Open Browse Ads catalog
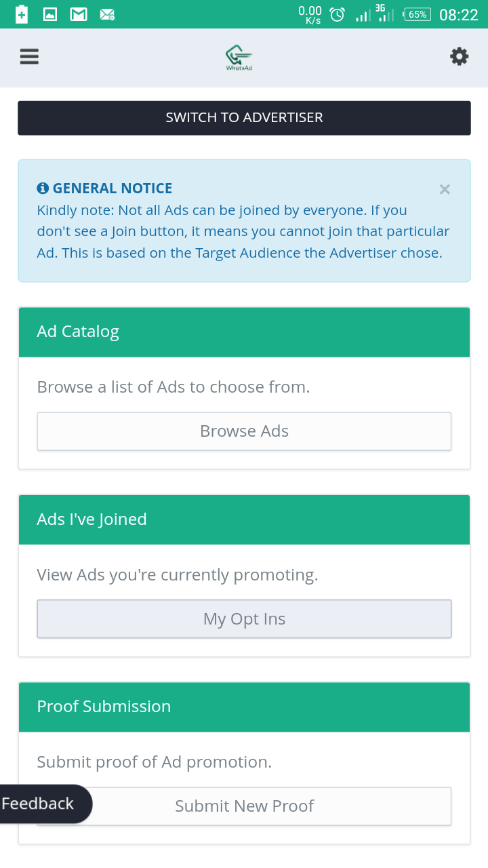The image size is (488, 868). pos(244,431)
